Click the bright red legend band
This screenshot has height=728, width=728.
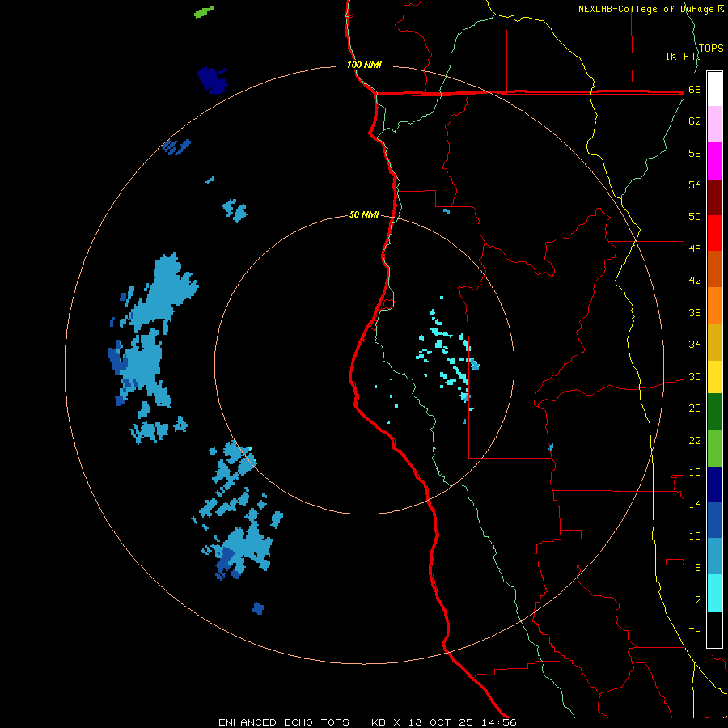[714, 233]
